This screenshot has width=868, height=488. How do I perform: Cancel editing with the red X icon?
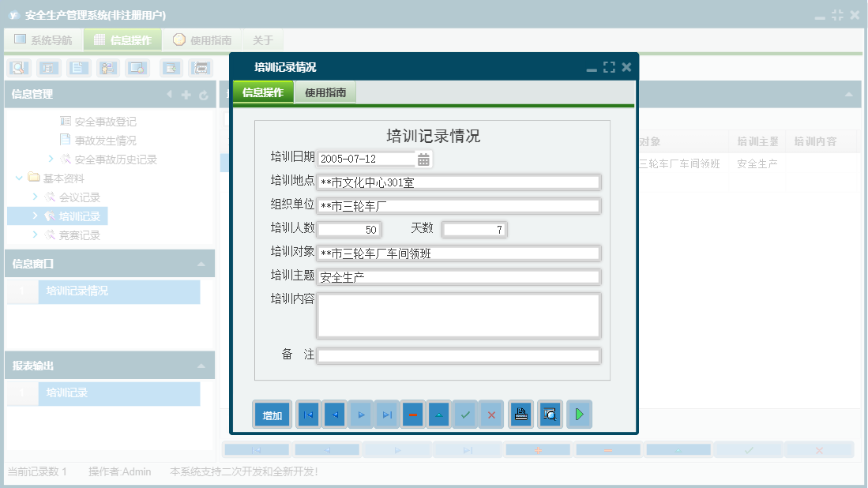[491, 414]
